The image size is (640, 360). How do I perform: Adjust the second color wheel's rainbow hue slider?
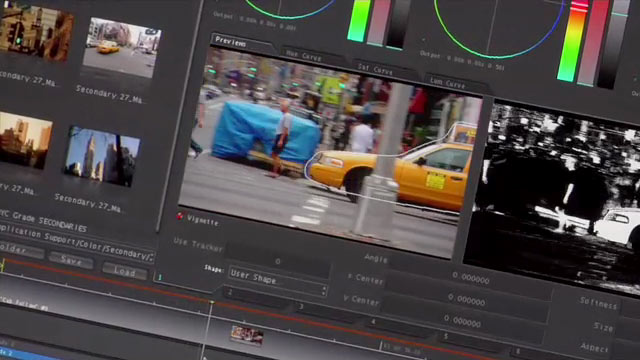point(574,41)
